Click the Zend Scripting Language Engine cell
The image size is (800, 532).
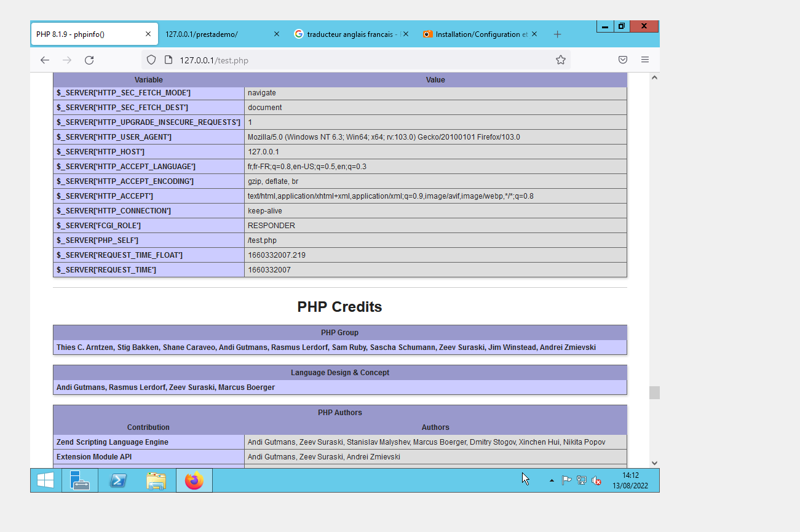[149, 442]
